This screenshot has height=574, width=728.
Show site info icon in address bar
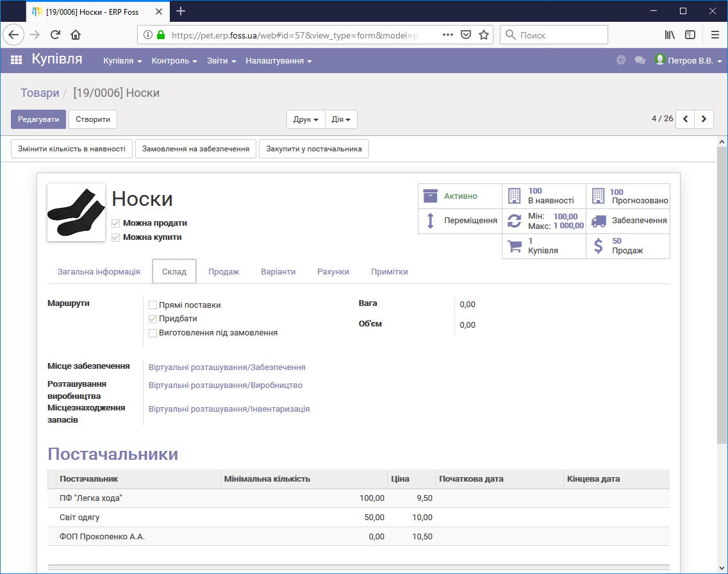click(147, 35)
